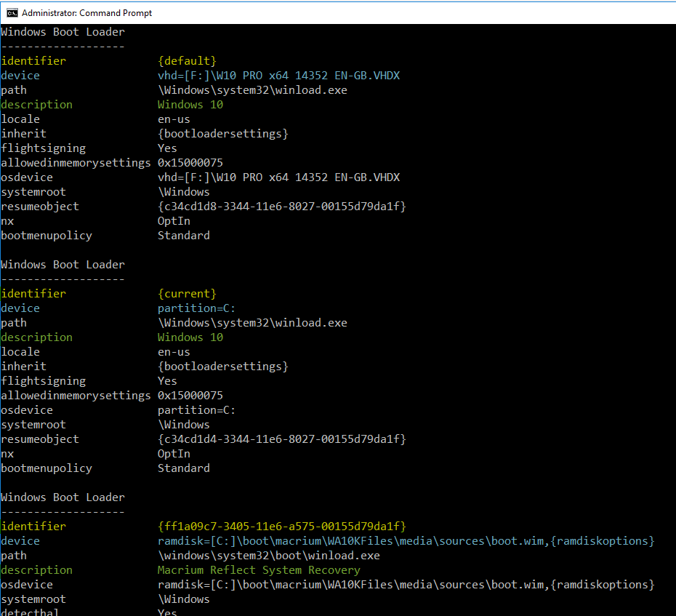Select resumeobject '{c34cd1d4-3344-11e6-8027-00155d79da1f}'

(282, 439)
